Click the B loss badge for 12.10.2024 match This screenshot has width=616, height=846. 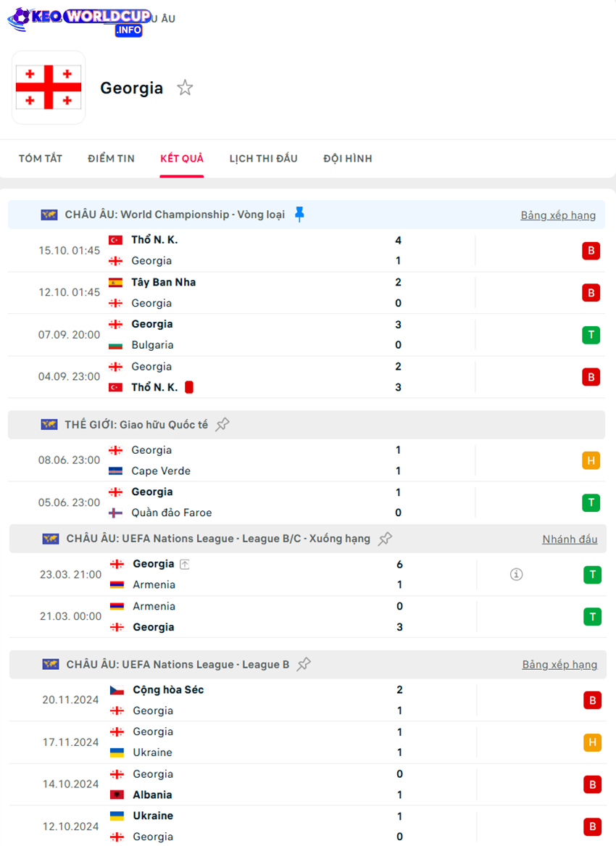(592, 826)
